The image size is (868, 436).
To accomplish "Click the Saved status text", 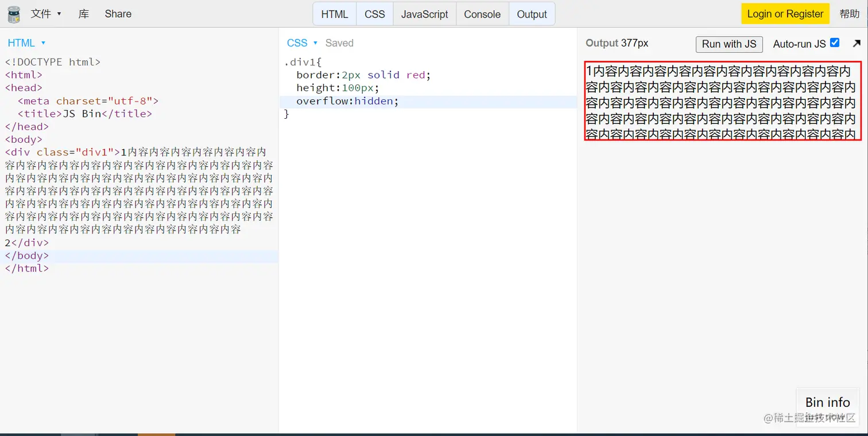I will [x=339, y=43].
